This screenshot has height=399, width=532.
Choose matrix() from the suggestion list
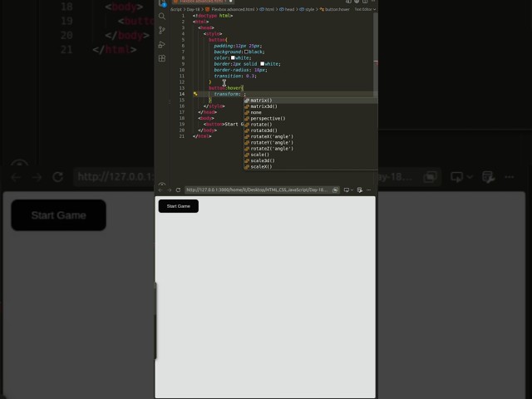(311, 101)
